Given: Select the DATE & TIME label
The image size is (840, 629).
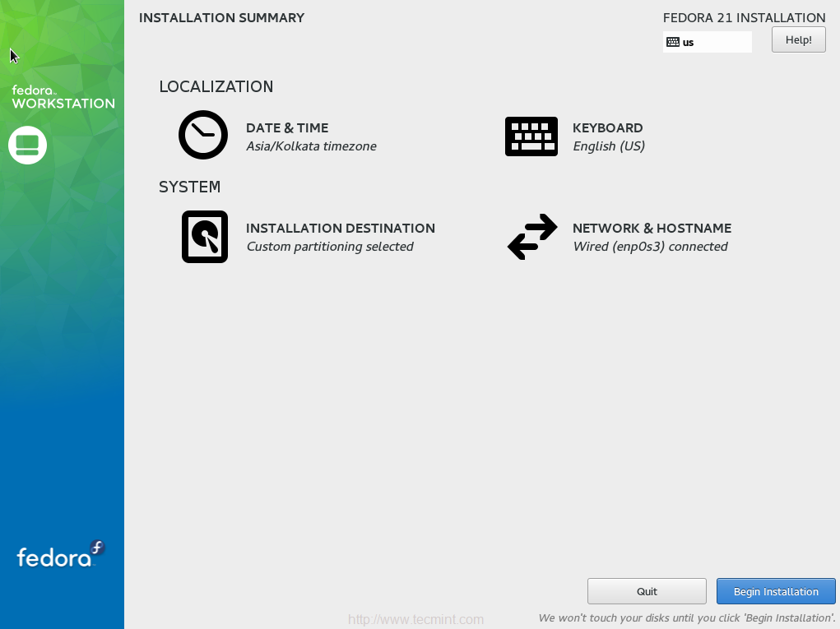Looking at the screenshot, I should pyautogui.click(x=287, y=128).
